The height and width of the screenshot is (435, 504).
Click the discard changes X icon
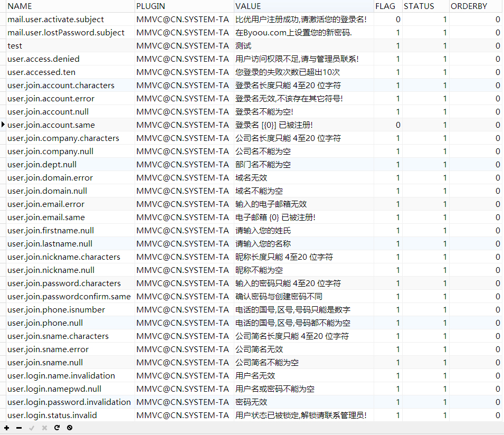[x=44, y=428]
